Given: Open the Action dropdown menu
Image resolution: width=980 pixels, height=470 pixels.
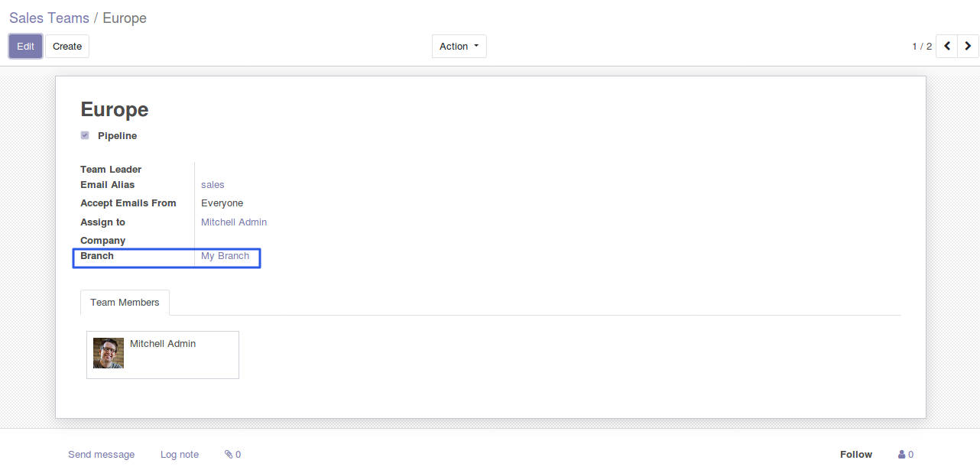Looking at the screenshot, I should pyautogui.click(x=459, y=47).
